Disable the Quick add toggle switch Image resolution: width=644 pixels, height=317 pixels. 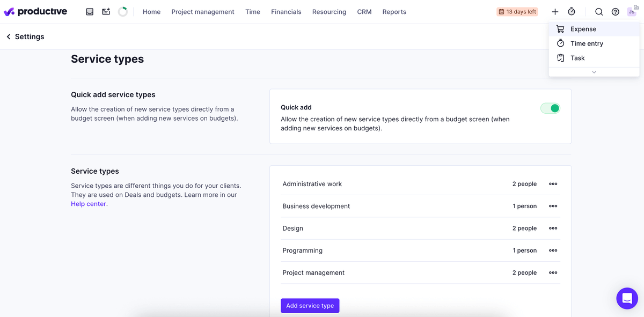coord(550,108)
